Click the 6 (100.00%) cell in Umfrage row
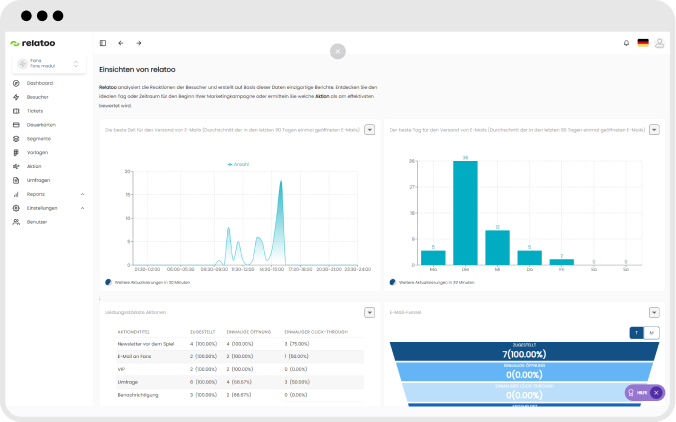 (x=203, y=382)
